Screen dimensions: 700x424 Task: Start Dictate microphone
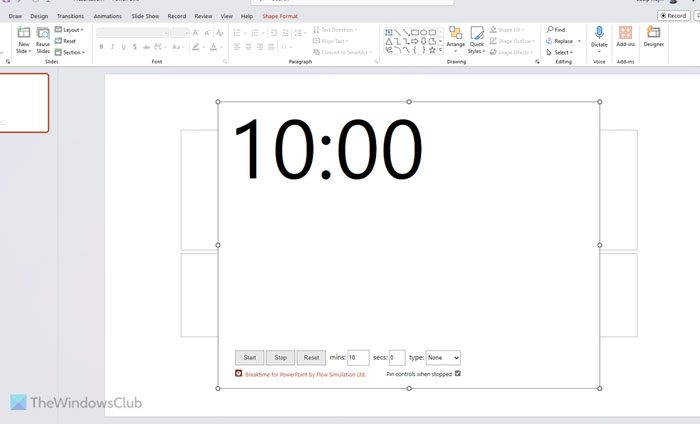[x=599, y=33]
